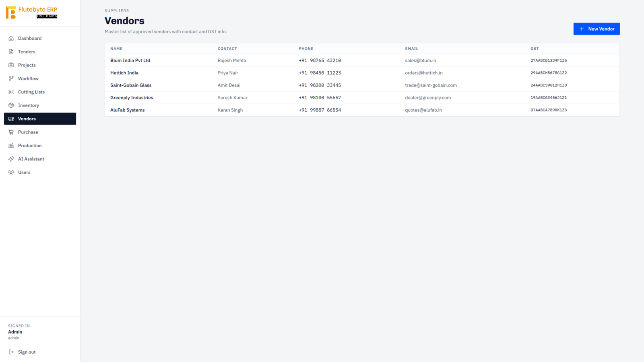Sign out of the account

tap(40, 352)
